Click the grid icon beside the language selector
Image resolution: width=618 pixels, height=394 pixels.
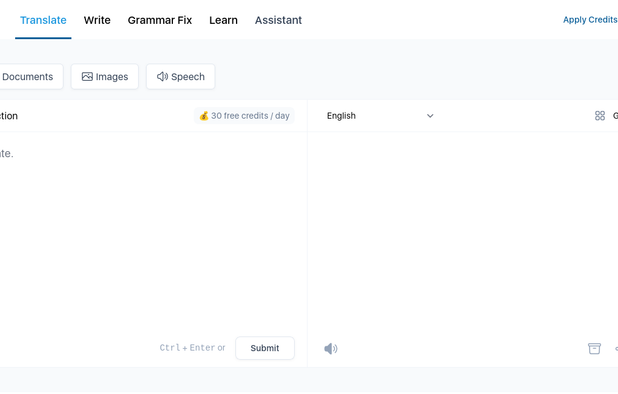point(599,116)
